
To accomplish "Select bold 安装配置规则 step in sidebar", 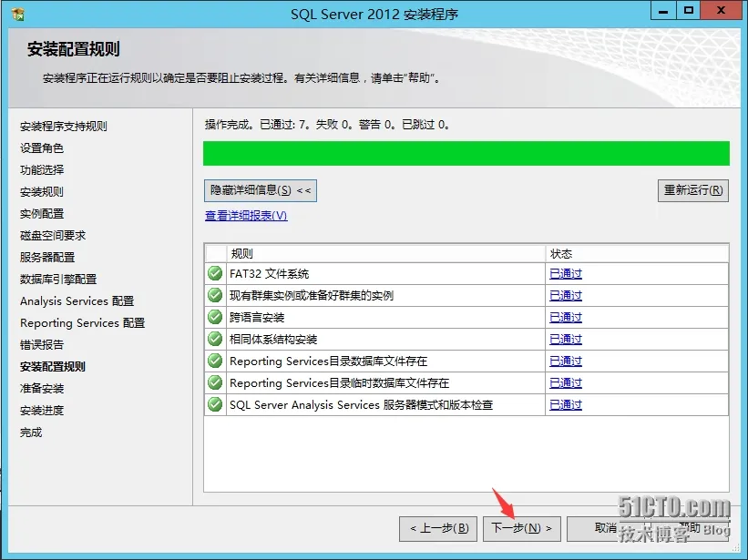I will coord(53,366).
